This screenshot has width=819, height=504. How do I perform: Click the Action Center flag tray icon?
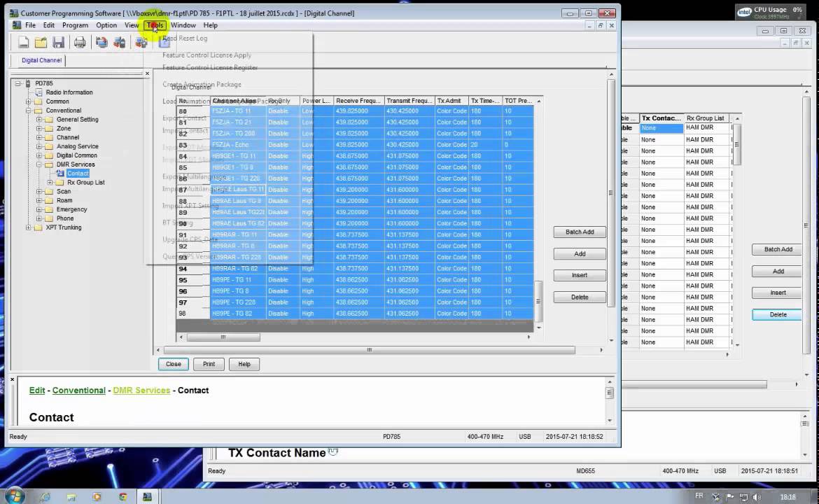tap(729, 497)
